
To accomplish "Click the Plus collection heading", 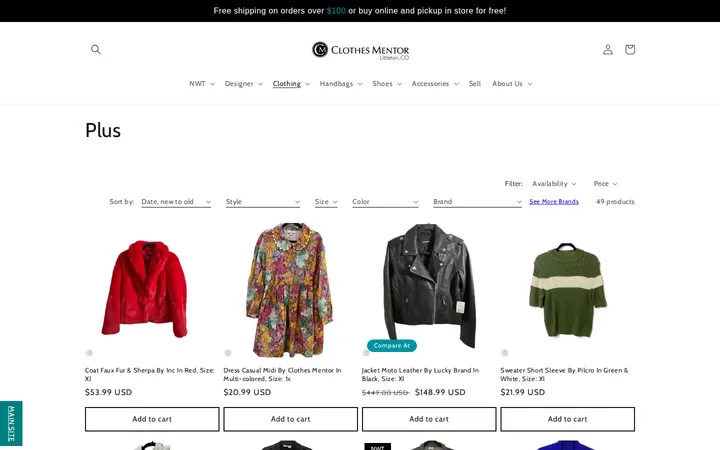I will click(x=103, y=130).
